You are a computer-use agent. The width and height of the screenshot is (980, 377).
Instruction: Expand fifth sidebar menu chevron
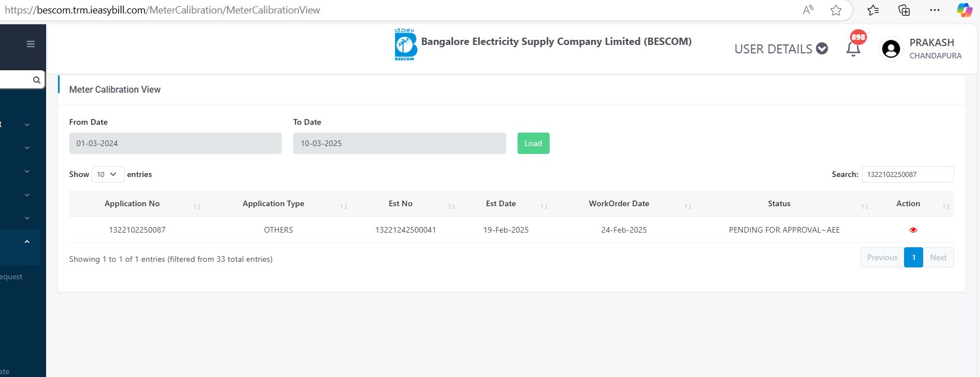pos(27,218)
